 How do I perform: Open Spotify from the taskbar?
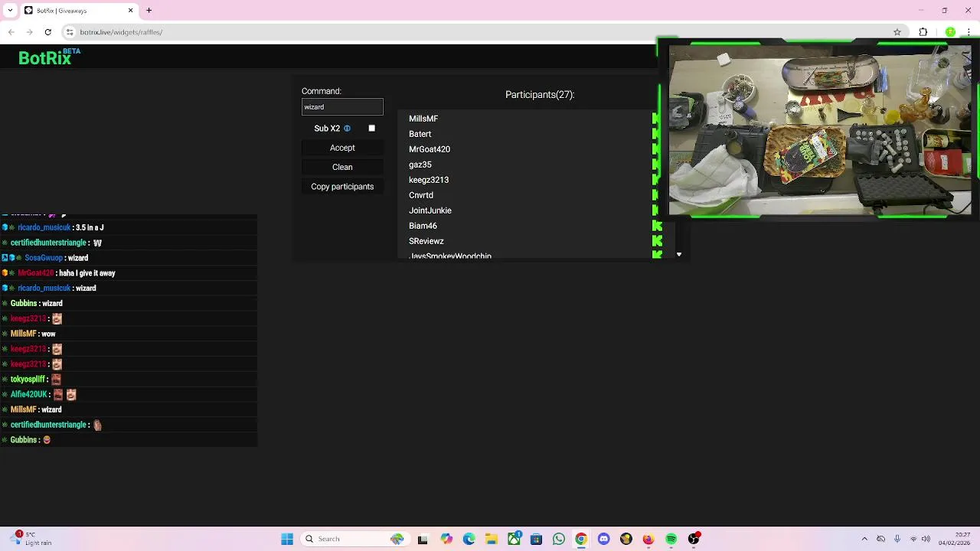click(x=671, y=539)
